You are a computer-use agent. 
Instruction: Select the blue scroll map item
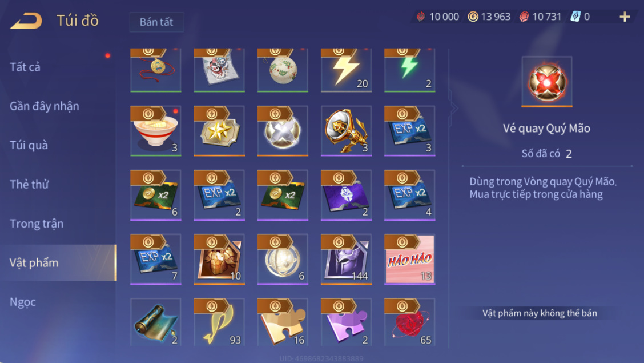pos(156,322)
